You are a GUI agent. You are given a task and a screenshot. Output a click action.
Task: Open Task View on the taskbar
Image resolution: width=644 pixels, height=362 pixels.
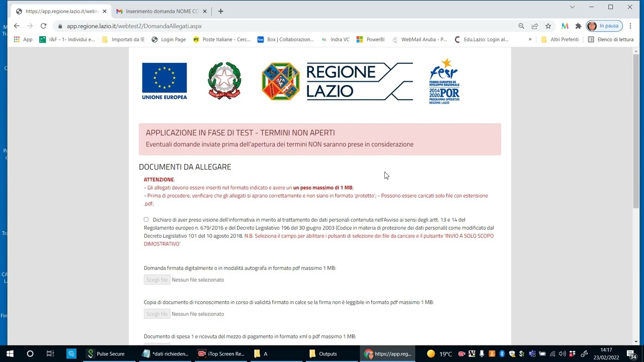click(x=50, y=354)
